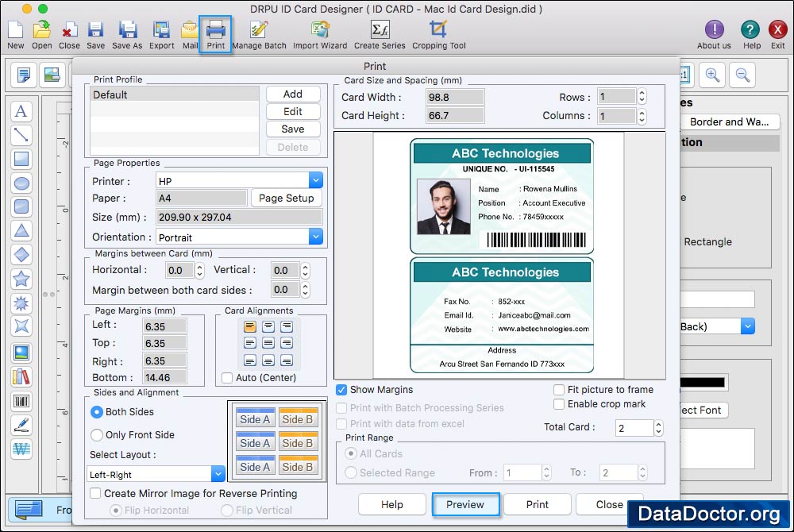This screenshot has height=532, width=794.
Task: Click the Bottom page margin field
Action: coord(164,378)
